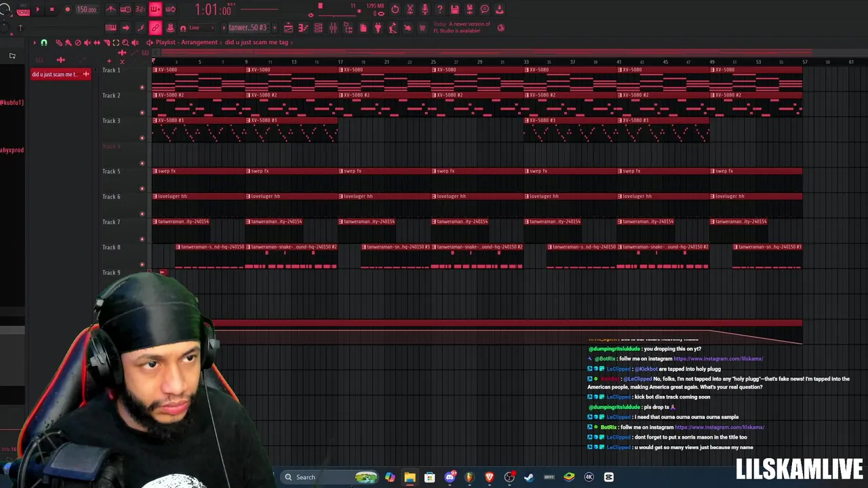Open the tanwer..50 #3 pattern selector
The height and width of the screenshot is (488, 868).
[248, 28]
